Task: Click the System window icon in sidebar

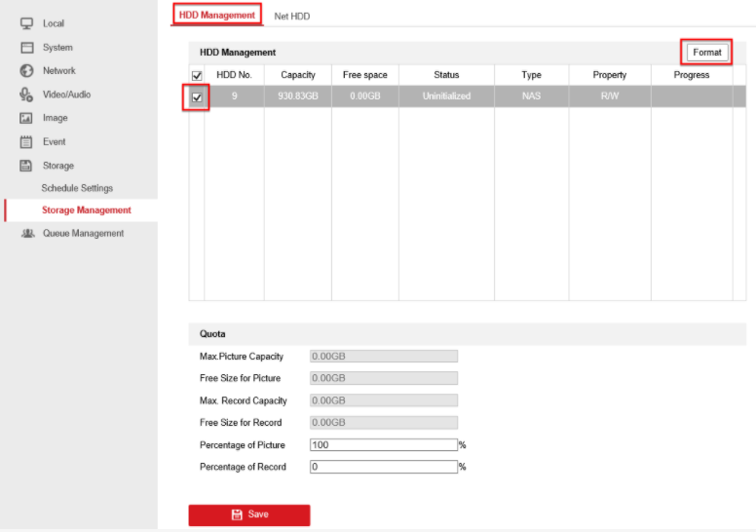Action: [x=27, y=48]
